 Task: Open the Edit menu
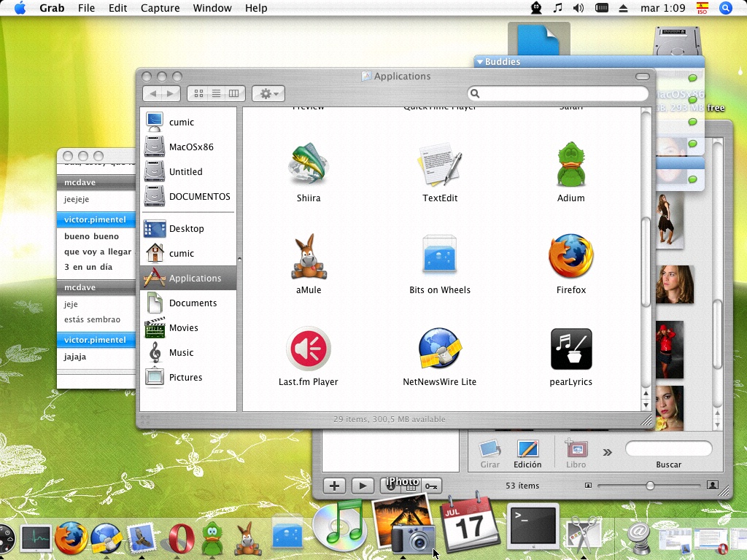click(x=117, y=8)
